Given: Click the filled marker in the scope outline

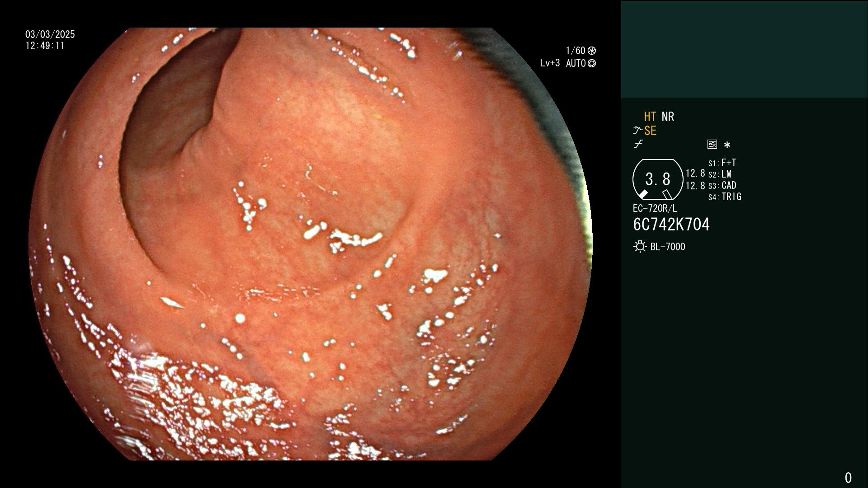Looking at the screenshot, I should click(642, 194).
